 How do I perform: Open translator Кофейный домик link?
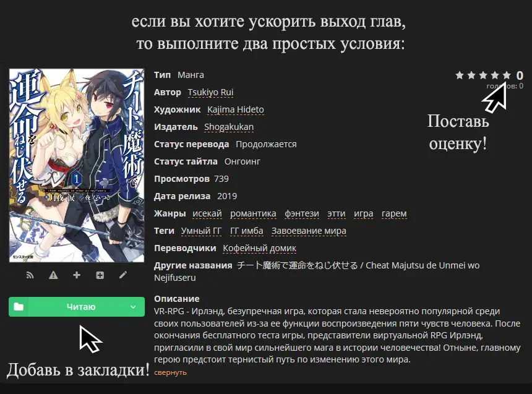(x=260, y=248)
